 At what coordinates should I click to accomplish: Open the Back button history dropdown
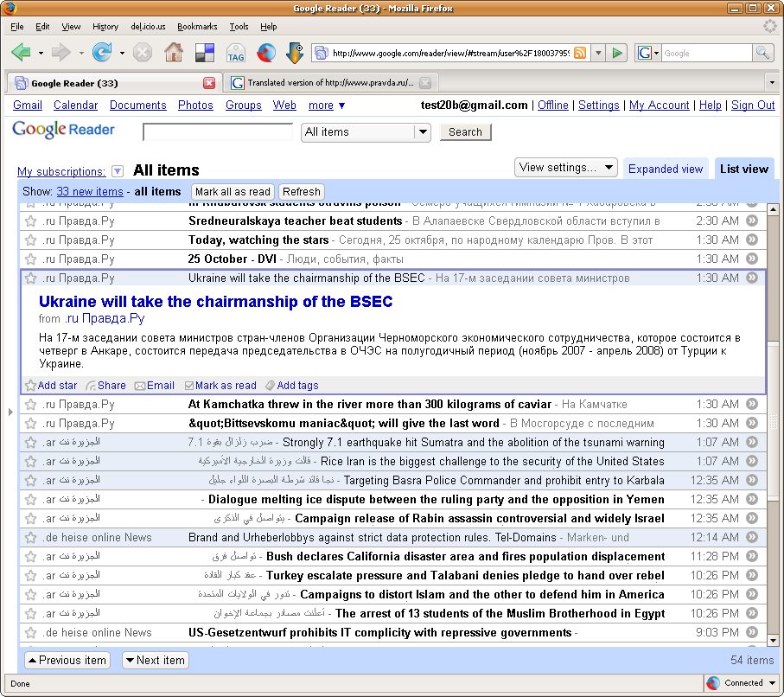pos(41,53)
